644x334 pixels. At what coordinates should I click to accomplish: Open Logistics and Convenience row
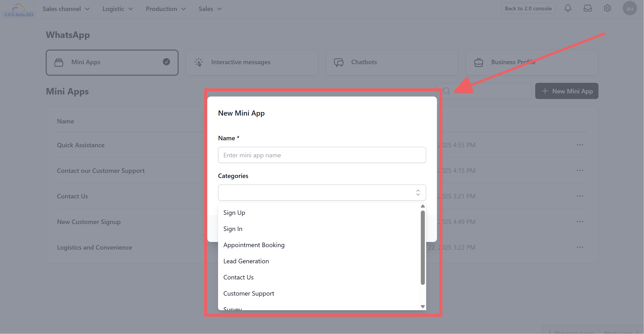click(x=94, y=247)
